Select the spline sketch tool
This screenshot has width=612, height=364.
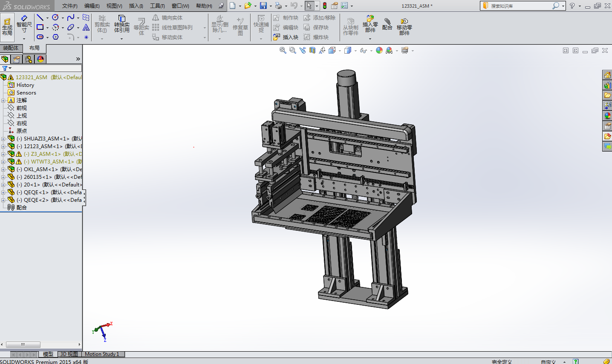(x=71, y=17)
